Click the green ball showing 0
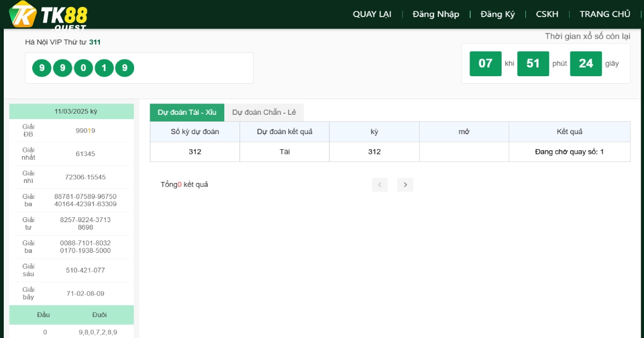Viewport: 644px width, 338px height. (83, 68)
